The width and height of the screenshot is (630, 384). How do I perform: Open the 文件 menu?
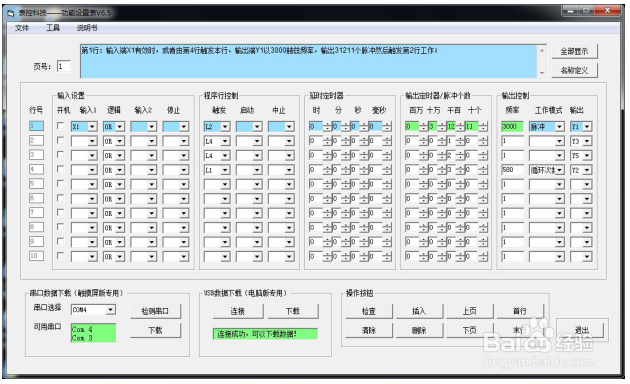tap(22, 28)
